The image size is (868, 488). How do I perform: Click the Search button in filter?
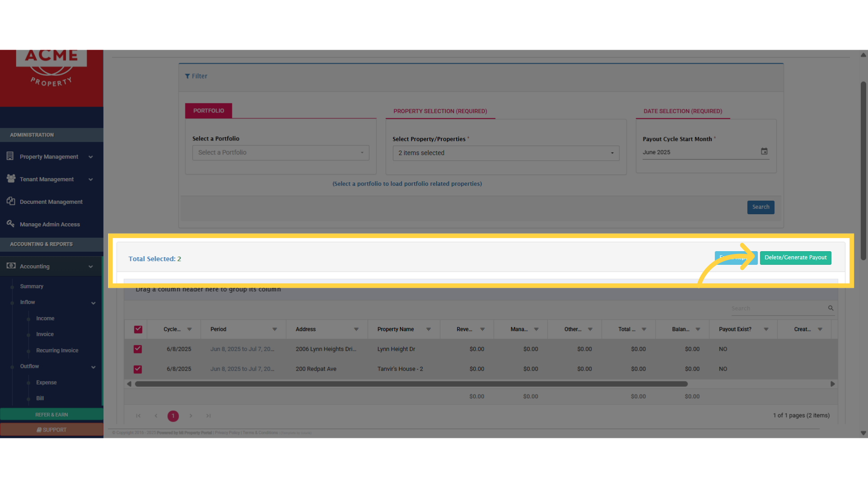point(760,207)
